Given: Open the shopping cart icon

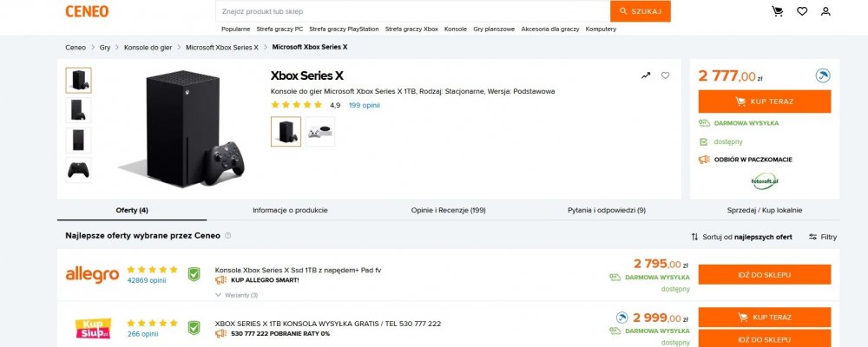Looking at the screenshot, I should tap(777, 11).
